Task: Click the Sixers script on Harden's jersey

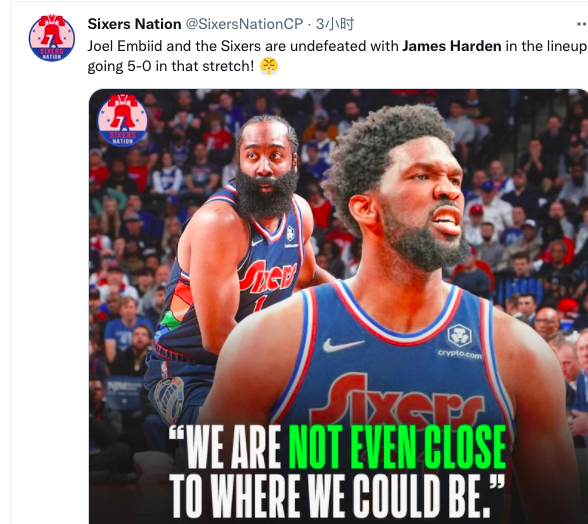Action: 268,277
